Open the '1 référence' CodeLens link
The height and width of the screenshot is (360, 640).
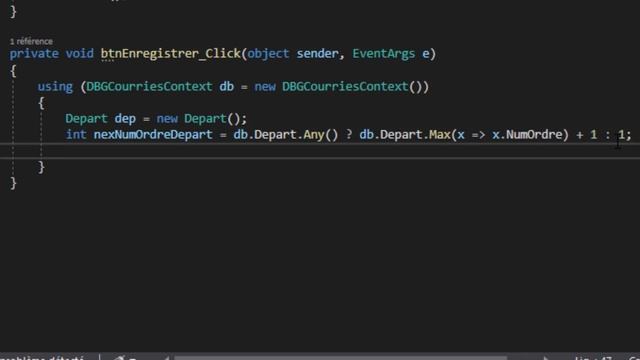(x=31, y=41)
